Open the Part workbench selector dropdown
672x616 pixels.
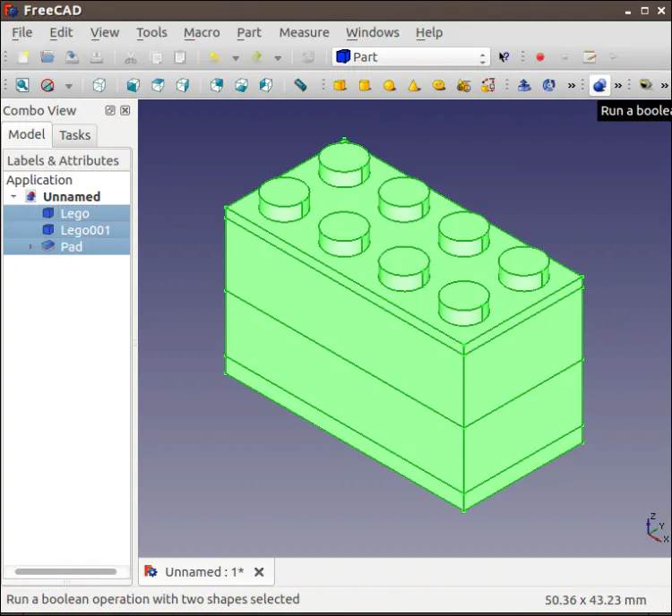tap(411, 56)
